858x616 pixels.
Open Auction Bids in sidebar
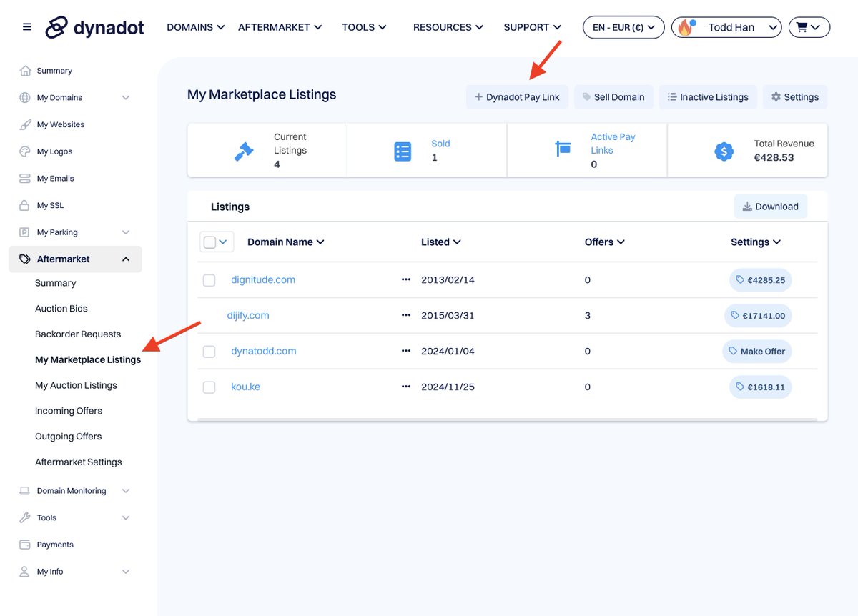[61, 309]
